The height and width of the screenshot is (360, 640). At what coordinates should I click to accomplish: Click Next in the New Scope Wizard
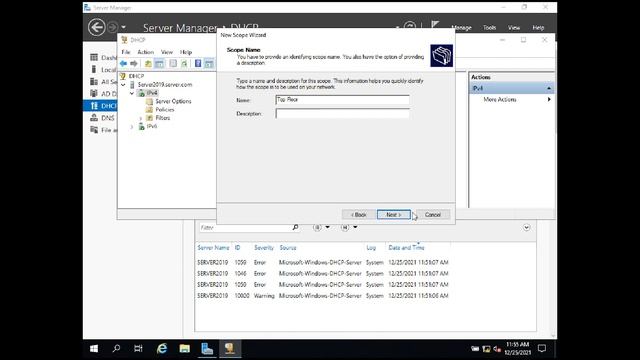tap(393, 215)
